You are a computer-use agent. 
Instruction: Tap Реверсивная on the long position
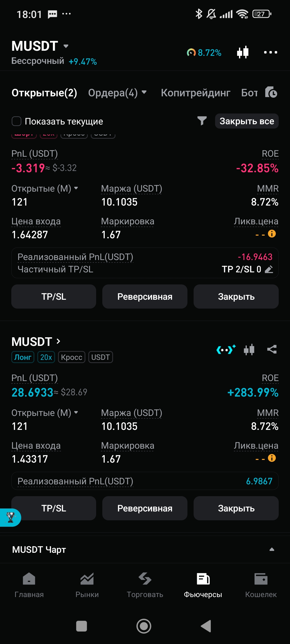pyautogui.click(x=145, y=508)
